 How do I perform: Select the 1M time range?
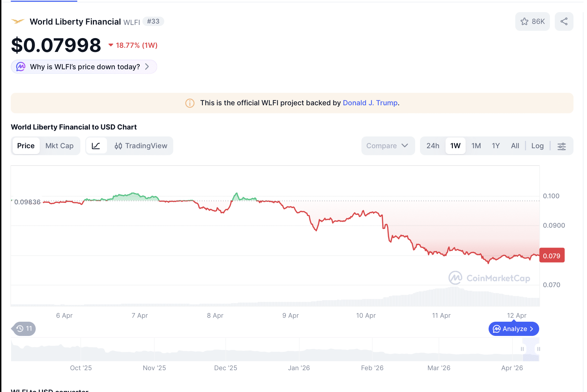click(x=476, y=146)
